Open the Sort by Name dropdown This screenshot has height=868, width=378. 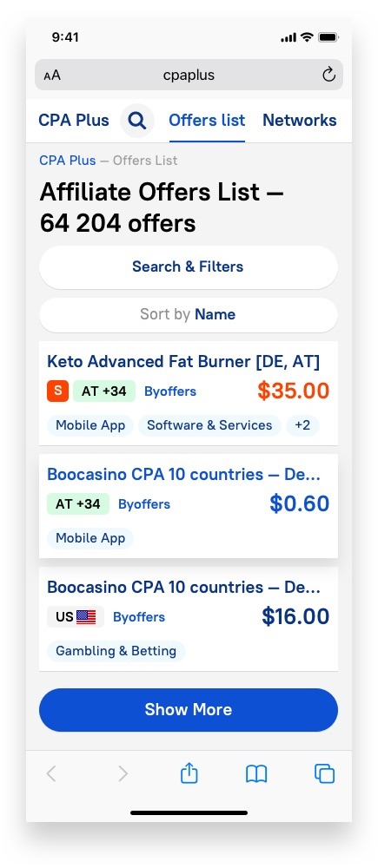189,314
